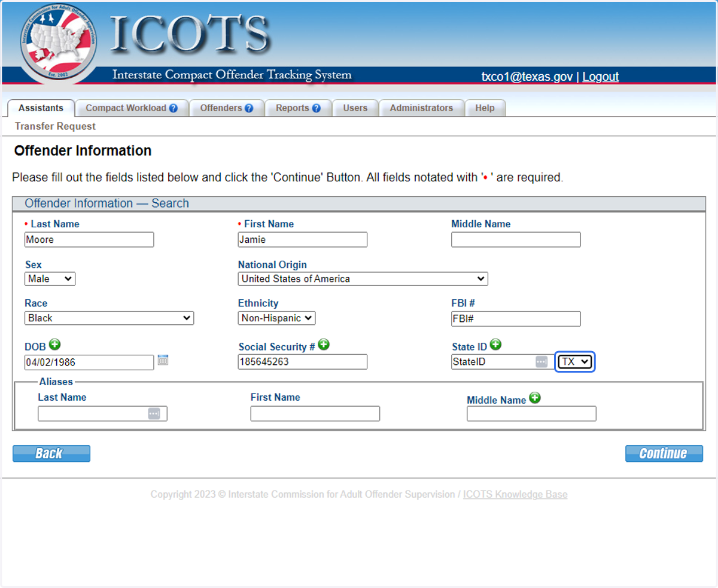Click the Back button

51,453
